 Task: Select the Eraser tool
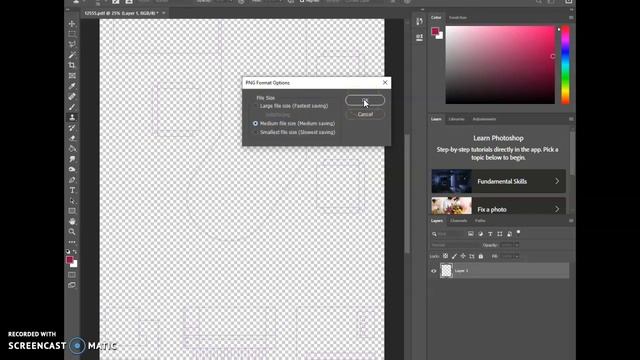[x=72, y=138]
